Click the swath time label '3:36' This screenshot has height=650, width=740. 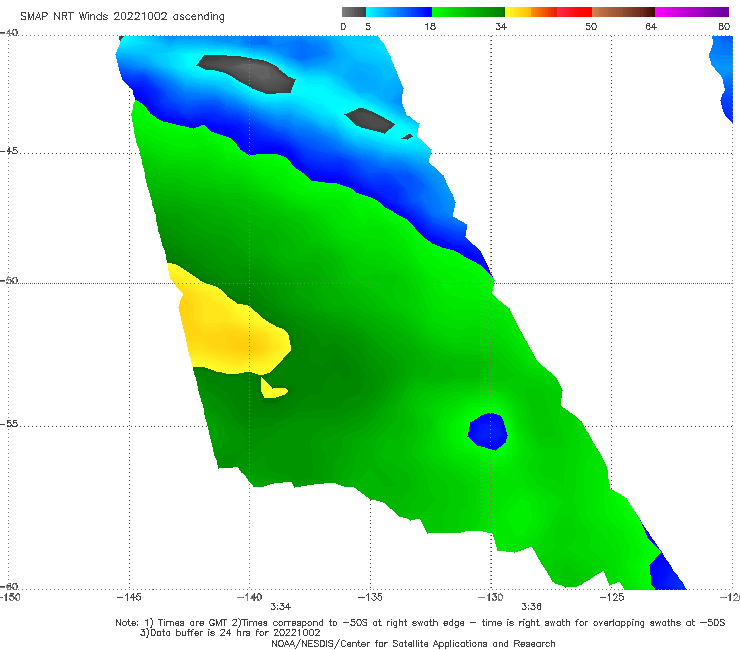[x=531, y=607]
